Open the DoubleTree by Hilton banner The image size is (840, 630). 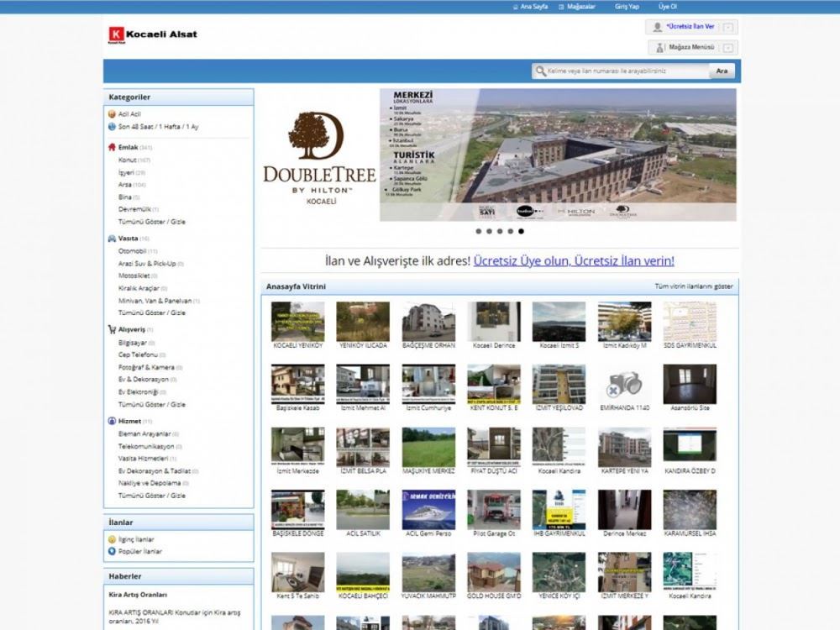pyautogui.click(x=499, y=155)
